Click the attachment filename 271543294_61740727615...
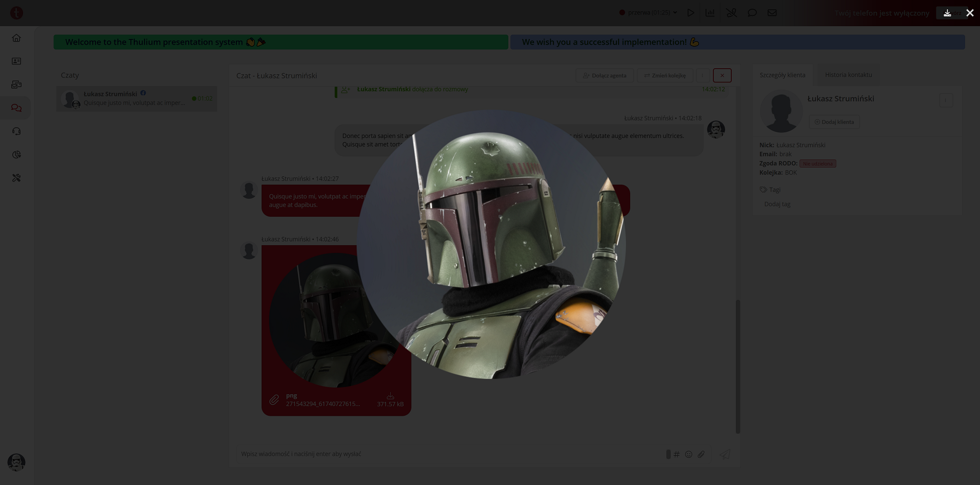The height and width of the screenshot is (485, 980). [x=323, y=404]
